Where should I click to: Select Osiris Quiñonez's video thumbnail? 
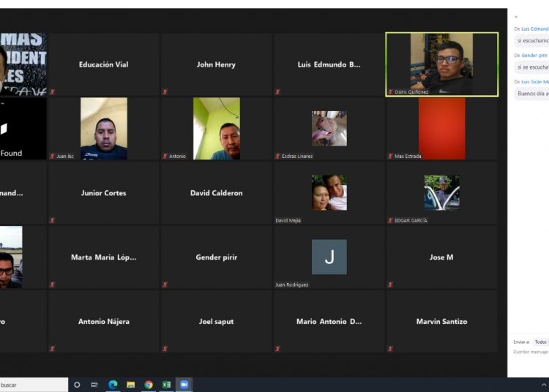(x=441, y=64)
